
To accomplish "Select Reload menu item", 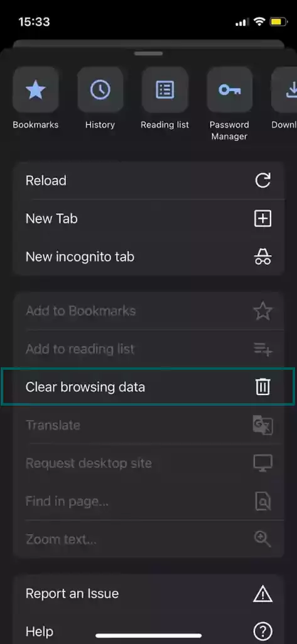I will 148,180.
